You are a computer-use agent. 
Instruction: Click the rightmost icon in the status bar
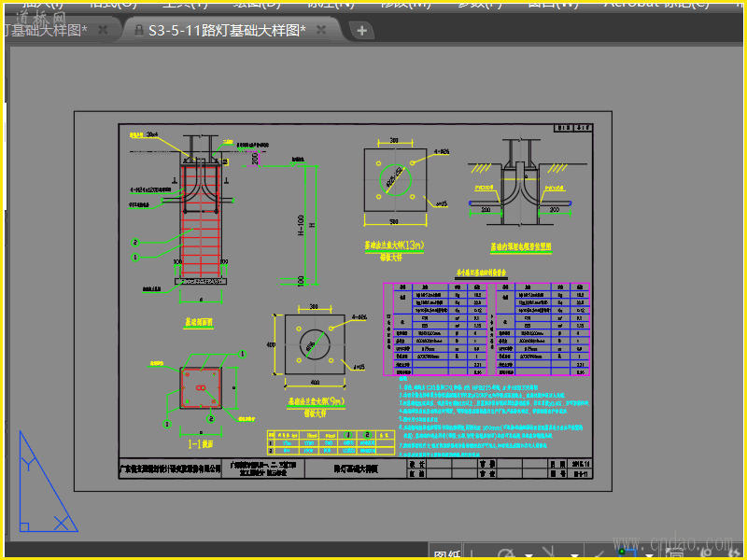[x=733, y=553]
